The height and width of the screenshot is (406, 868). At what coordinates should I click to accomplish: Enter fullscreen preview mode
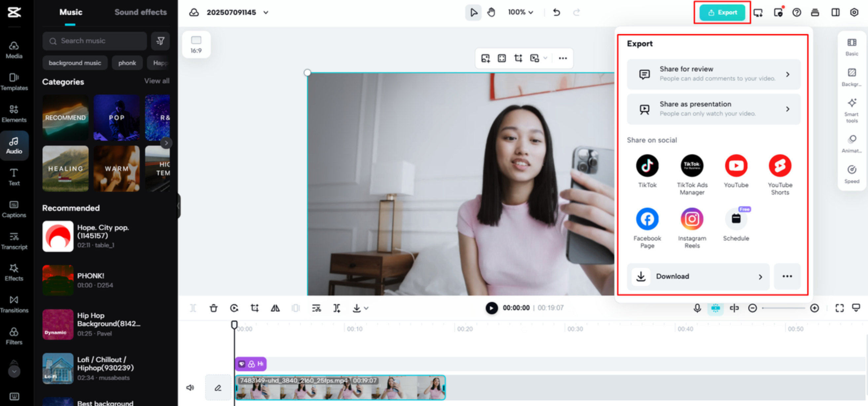(839, 308)
